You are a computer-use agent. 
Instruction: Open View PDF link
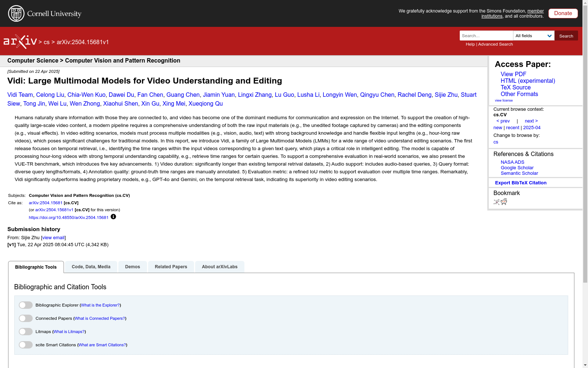513,74
